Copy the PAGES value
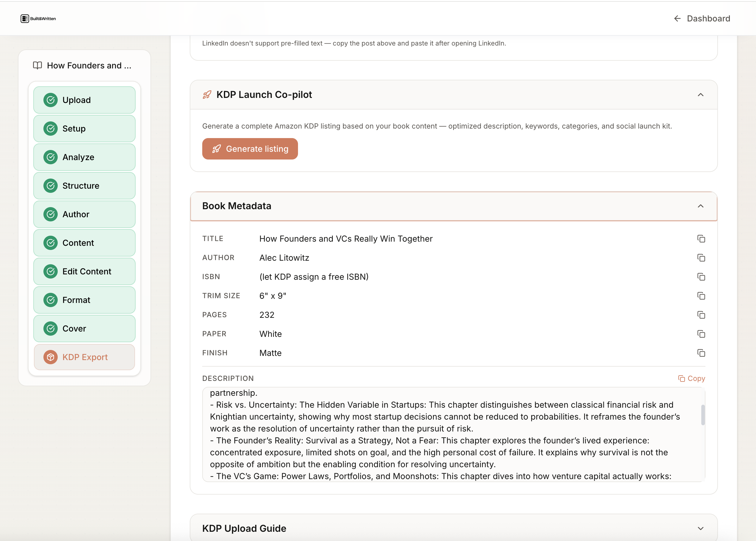This screenshot has height=541, width=756. pyautogui.click(x=701, y=315)
